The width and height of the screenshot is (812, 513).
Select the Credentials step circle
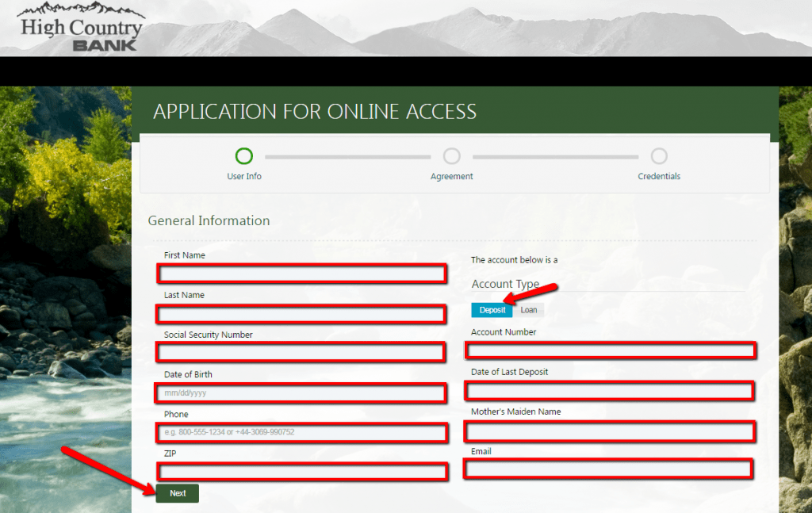(x=659, y=156)
